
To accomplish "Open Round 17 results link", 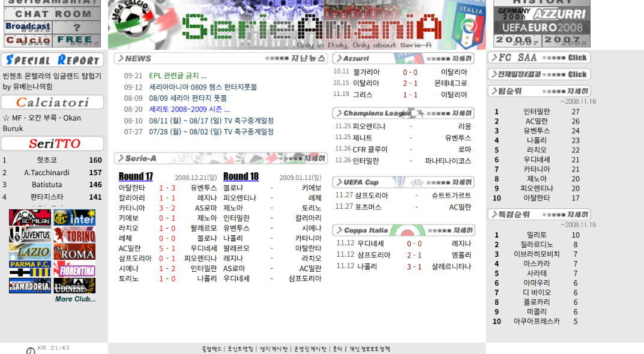I will (x=136, y=176).
